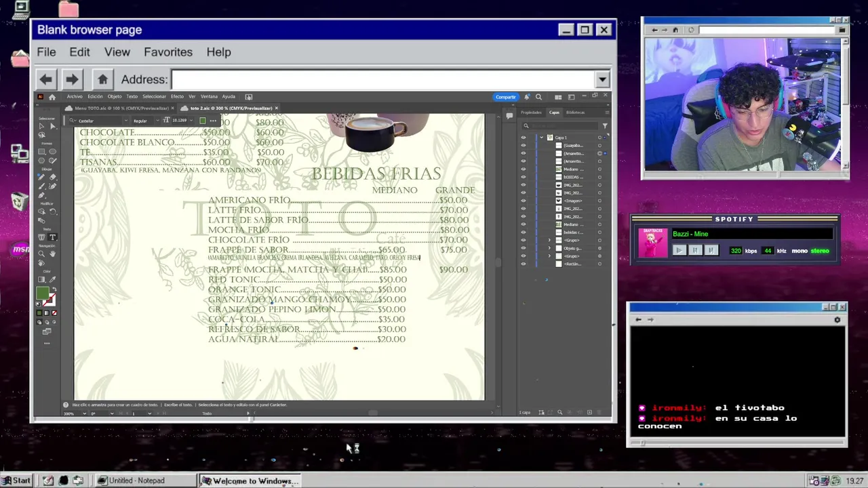Click the Windows Start button

tap(16, 481)
